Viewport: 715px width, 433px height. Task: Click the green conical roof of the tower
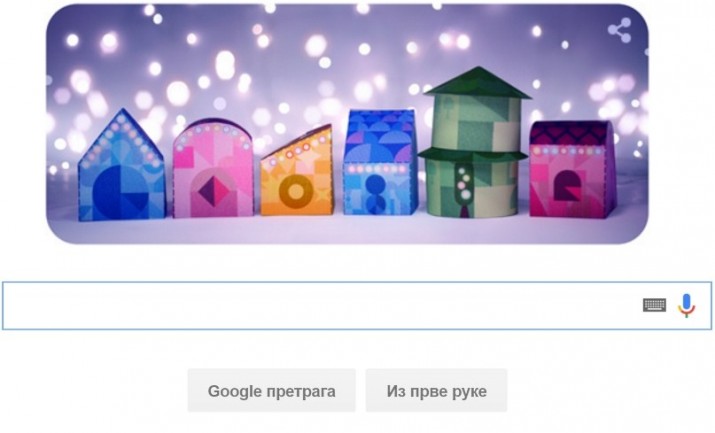point(477,83)
